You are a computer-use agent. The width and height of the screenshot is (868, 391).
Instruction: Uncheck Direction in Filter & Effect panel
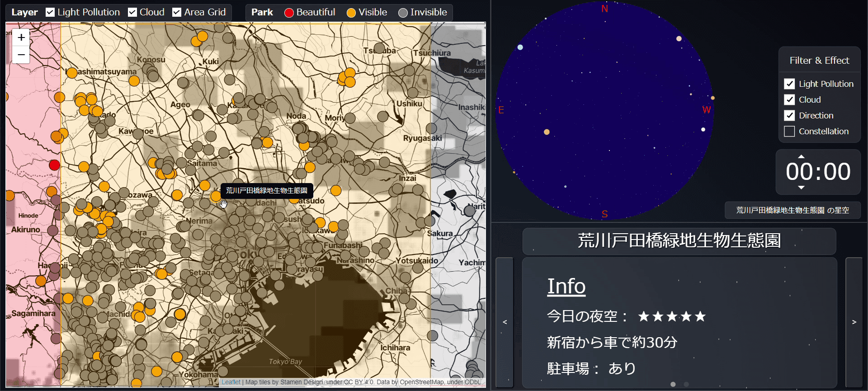789,115
